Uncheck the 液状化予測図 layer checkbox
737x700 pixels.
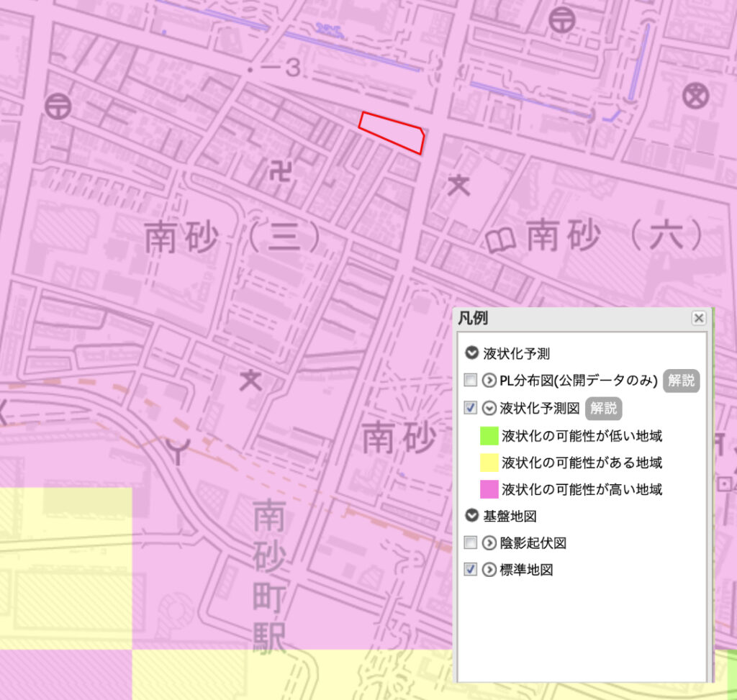(x=471, y=408)
